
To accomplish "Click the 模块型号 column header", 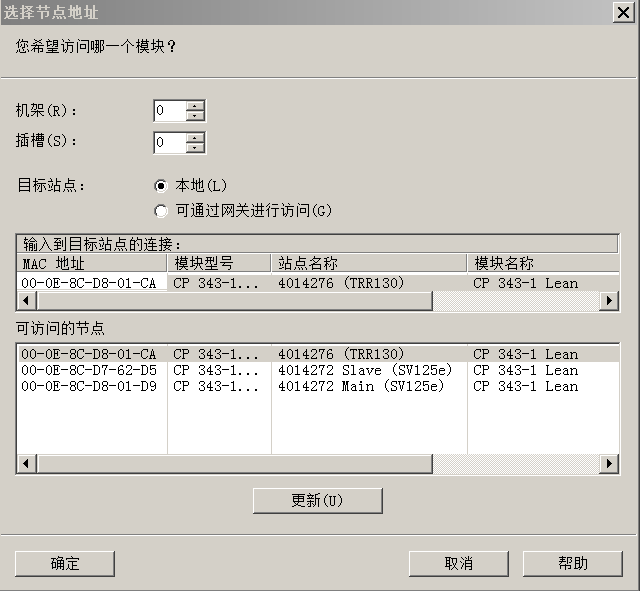I will click(219, 263).
